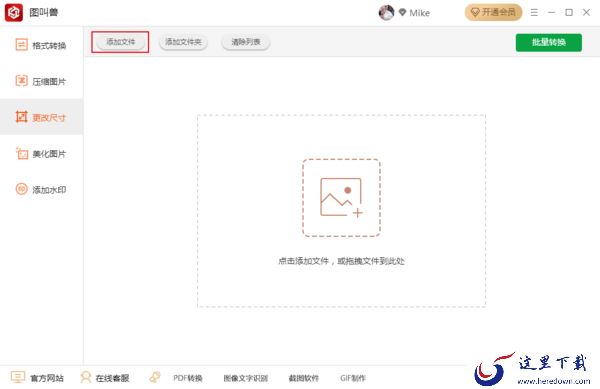The height and width of the screenshot is (389, 600).
Task: Open the PDF转换 link
Action: click(188, 378)
